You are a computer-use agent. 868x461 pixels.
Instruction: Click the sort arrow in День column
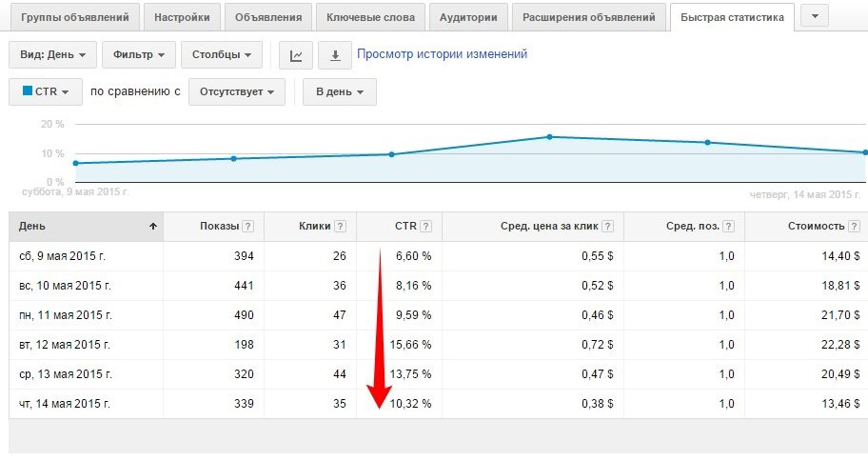[153, 226]
